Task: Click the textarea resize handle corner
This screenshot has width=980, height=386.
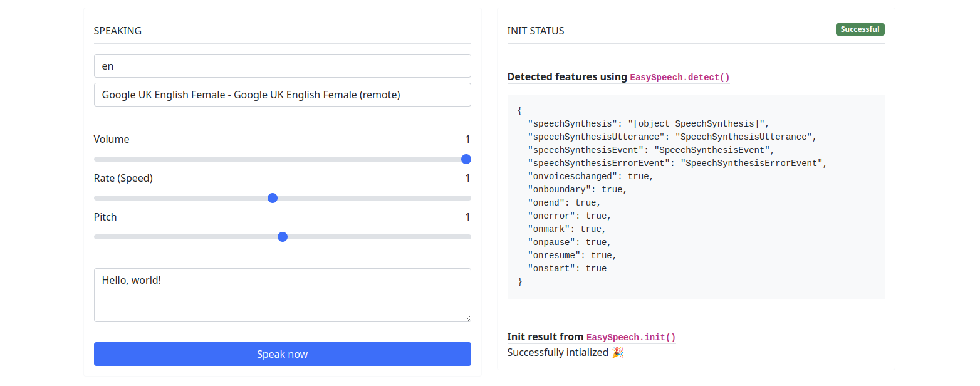Action: tap(467, 318)
